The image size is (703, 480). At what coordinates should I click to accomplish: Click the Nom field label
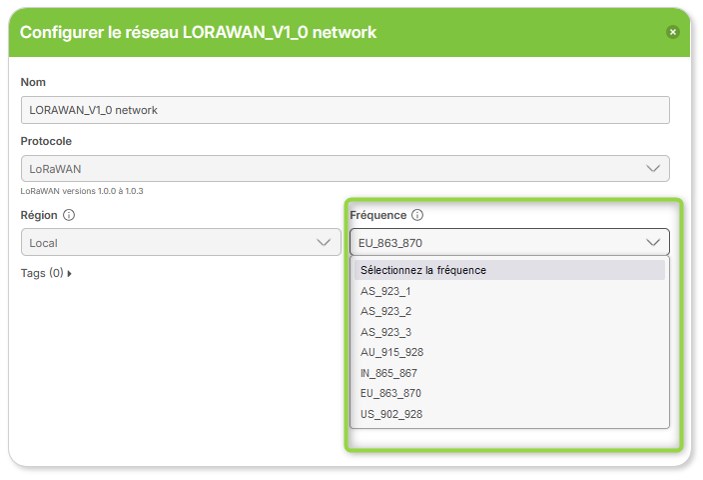33,82
